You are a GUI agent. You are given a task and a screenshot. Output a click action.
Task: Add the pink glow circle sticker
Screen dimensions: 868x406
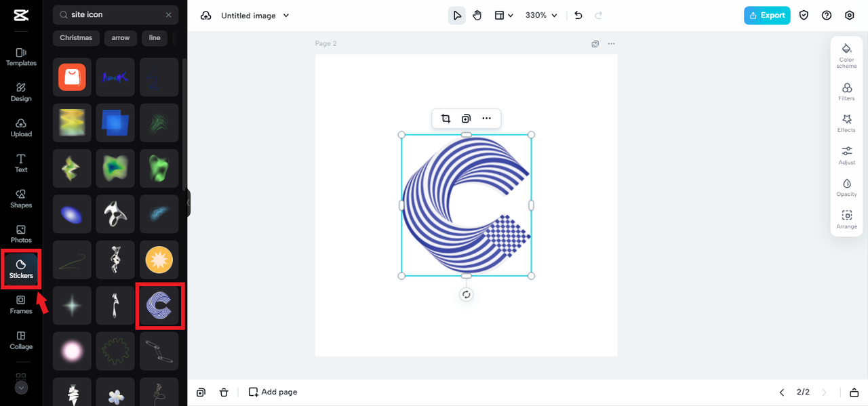72,351
